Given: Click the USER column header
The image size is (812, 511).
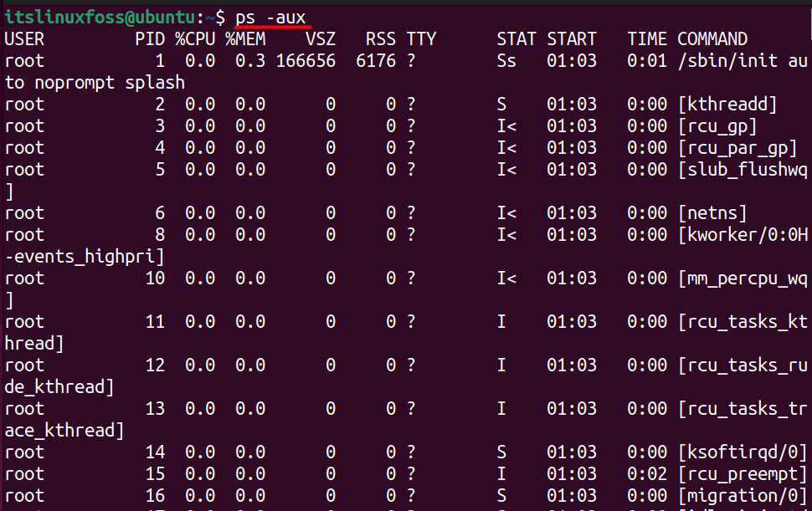Looking at the screenshot, I should click(x=24, y=39).
